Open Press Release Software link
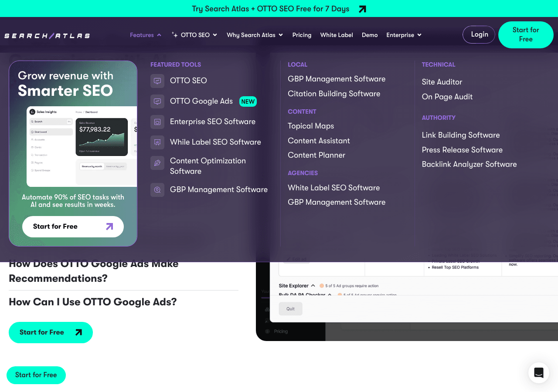The height and width of the screenshot is (392, 558). tap(462, 150)
